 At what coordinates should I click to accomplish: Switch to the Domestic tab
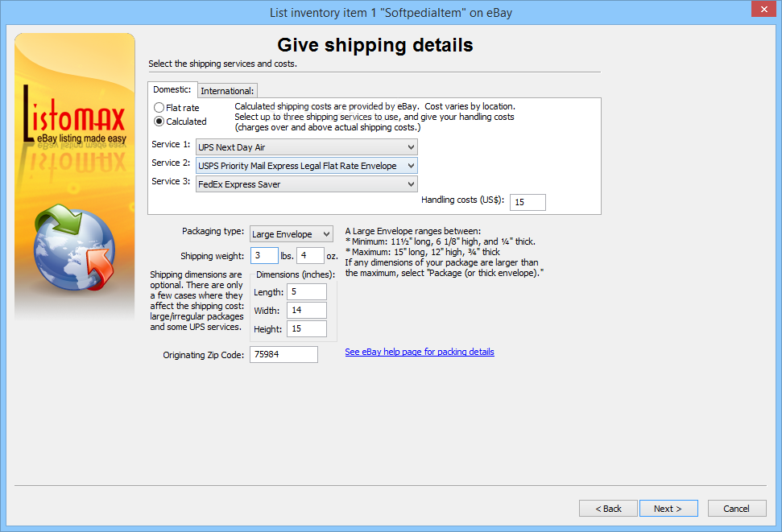tap(172, 90)
